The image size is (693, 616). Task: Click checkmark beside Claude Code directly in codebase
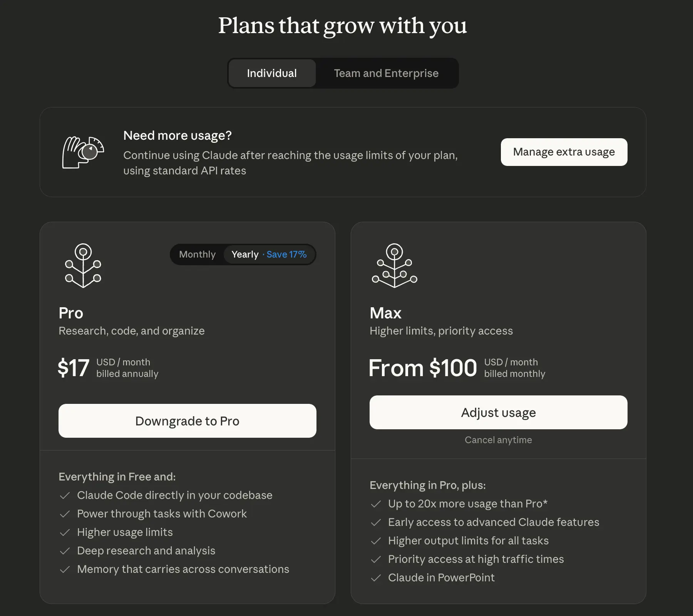(x=65, y=495)
